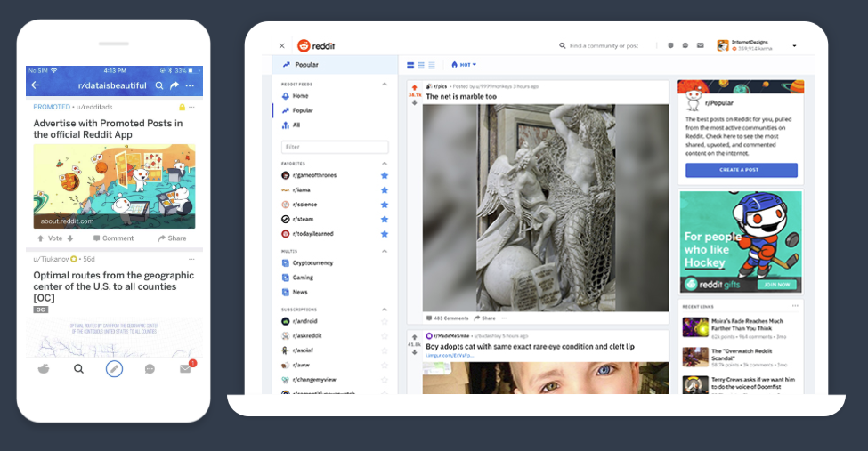Tap the pencil create-post icon in bottom bar
The height and width of the screenshot is (451, 868).
coord(114,368)
